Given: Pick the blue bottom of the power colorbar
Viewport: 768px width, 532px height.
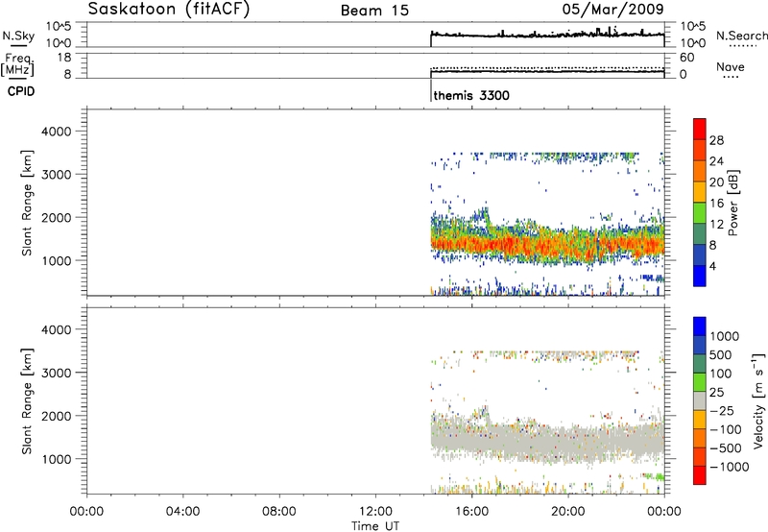Looking at the screenshot, I should pyautogui.click(x=700, y=276).
